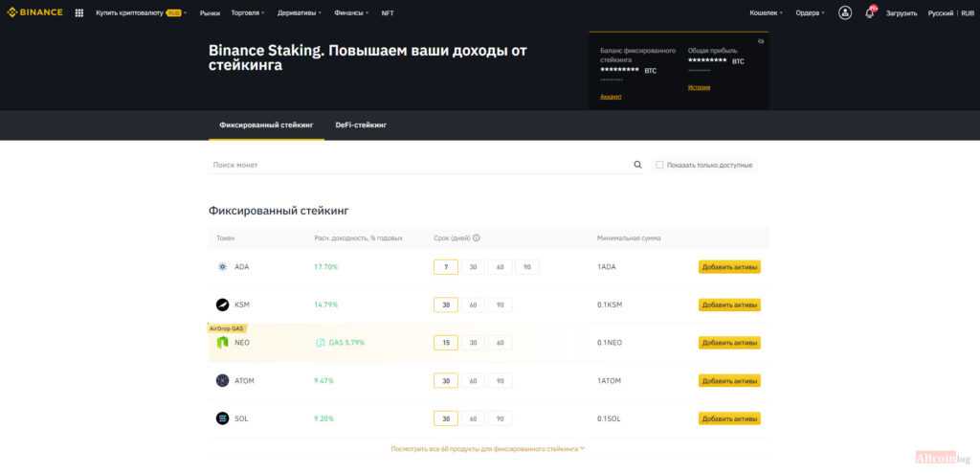
Task: Select 60-day term for KSM
Action: (x=473, y=305)
